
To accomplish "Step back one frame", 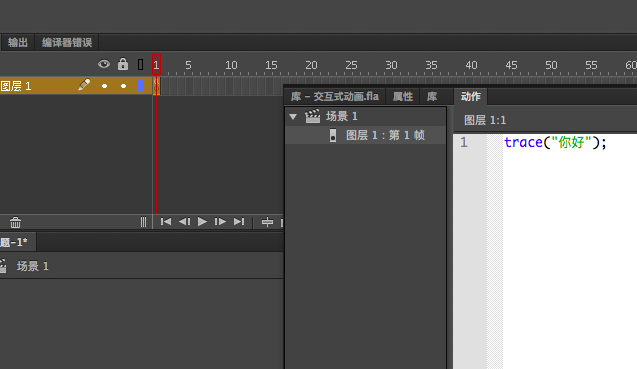I will tap(184, 221).
